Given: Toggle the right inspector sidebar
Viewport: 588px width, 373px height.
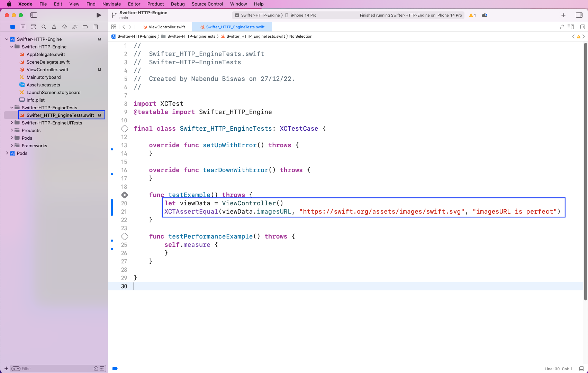Looking at the screenshot, I should click(579, 15).
